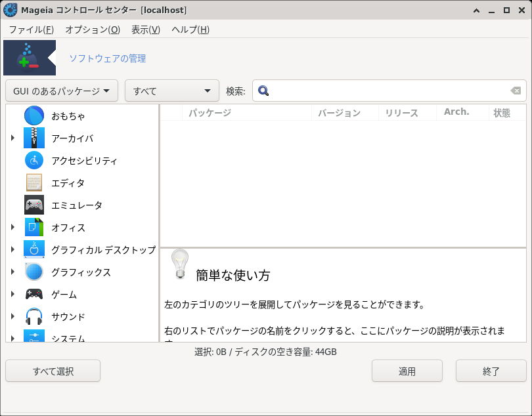Click the すべて選択 button
The width and height of the screenshot is (532, 416).
[x=53, y=371]
